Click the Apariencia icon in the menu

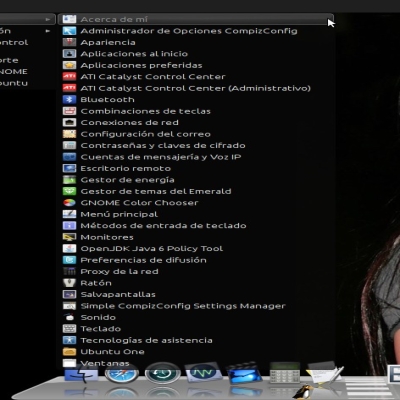pos(69,42)
